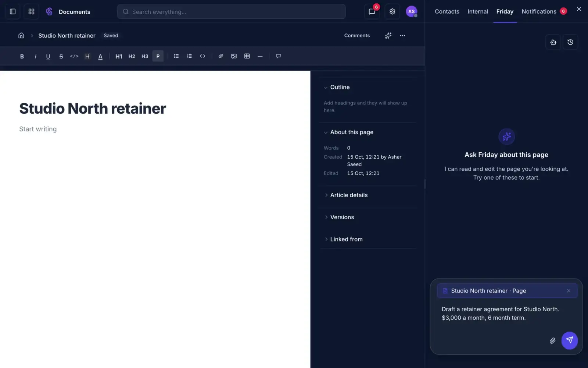Click the AI sparkle icon in header
Screen dimensions: 588x368
[x=388, y=35]
